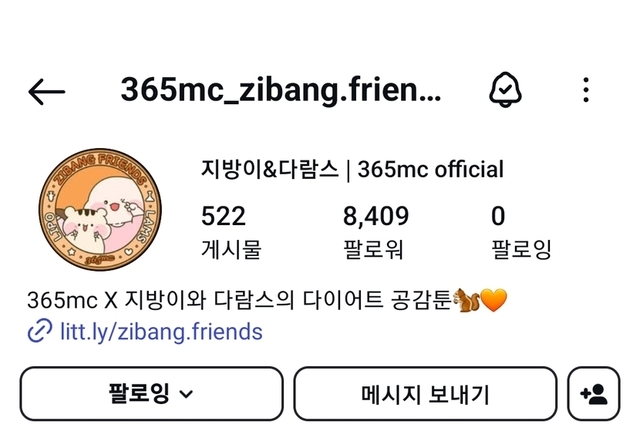Click the 팔로워 label
The image size is (640, 440).
[373, 249]
